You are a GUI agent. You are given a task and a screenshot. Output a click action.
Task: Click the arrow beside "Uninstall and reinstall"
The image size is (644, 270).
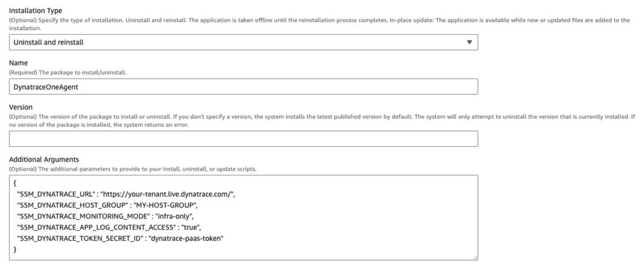468,43
